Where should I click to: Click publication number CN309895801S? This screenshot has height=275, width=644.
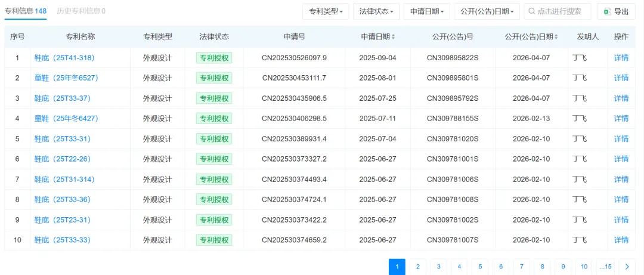pos(453,78)
